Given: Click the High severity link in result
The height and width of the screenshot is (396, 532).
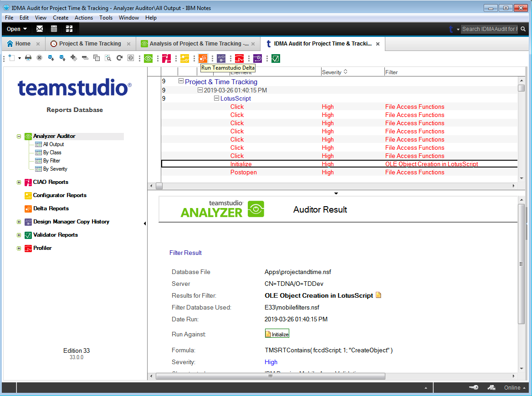Looking at the screenshot, I should pos(271,362).
